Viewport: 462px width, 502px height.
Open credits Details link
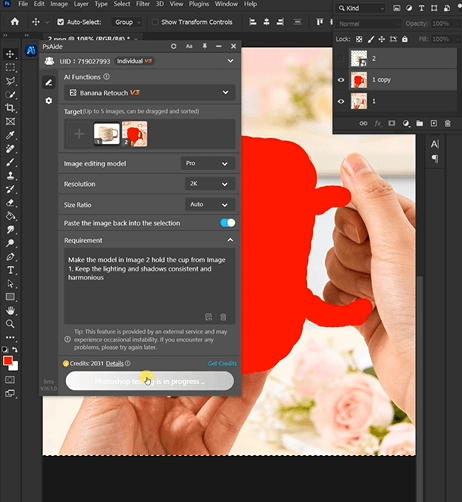pyautogui.click(x=115, y=364)
